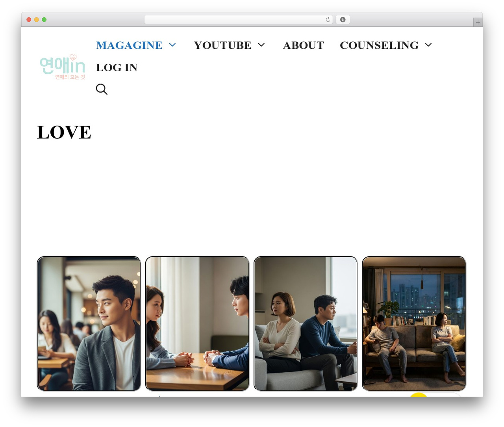The width and height of the screenshot is (504, 427).
Task: Expand the COUNSELING dropdown chevron
Action: (x=429, y=45)
